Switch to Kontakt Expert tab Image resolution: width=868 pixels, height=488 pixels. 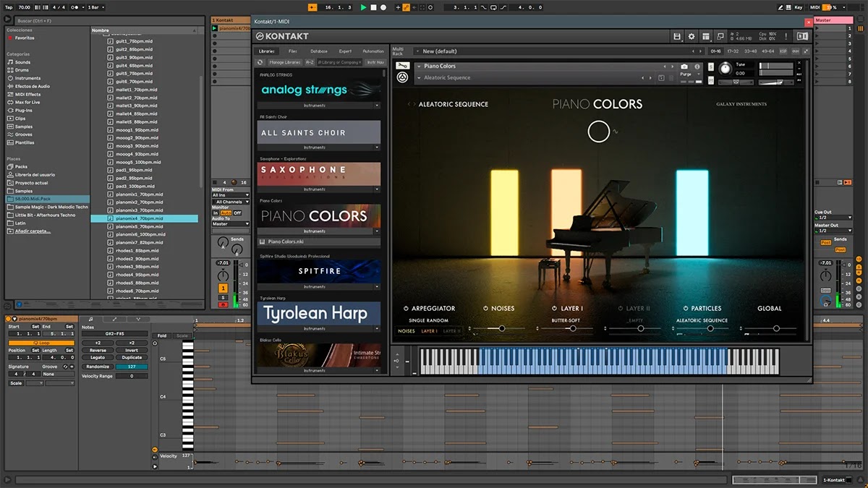(x=345, y=51)
